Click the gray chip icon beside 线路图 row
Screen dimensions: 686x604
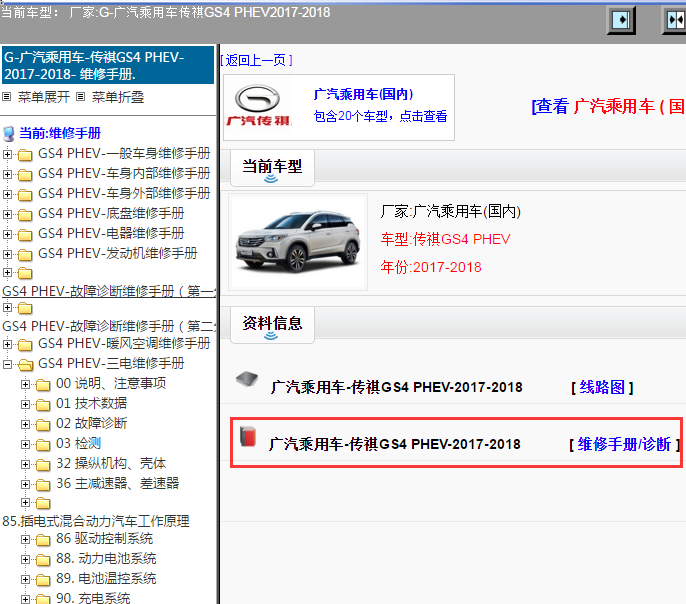pyautogui.click(x=247, y=379)
